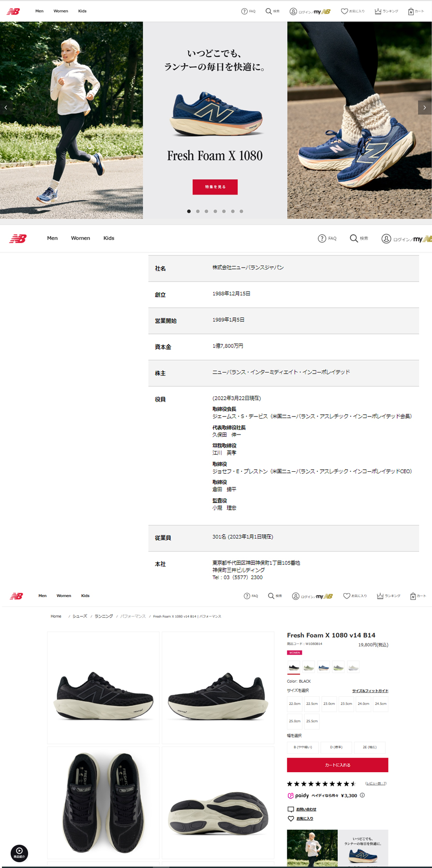Choose width 2E (幅広)
Viewport: 432px width, 868px height.
370,747
